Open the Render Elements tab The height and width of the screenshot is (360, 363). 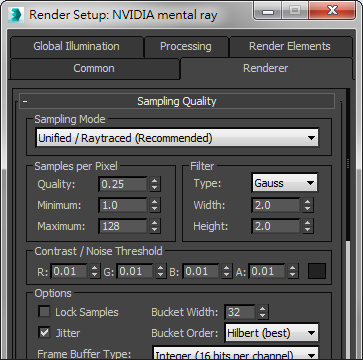[x=290, y=46]
